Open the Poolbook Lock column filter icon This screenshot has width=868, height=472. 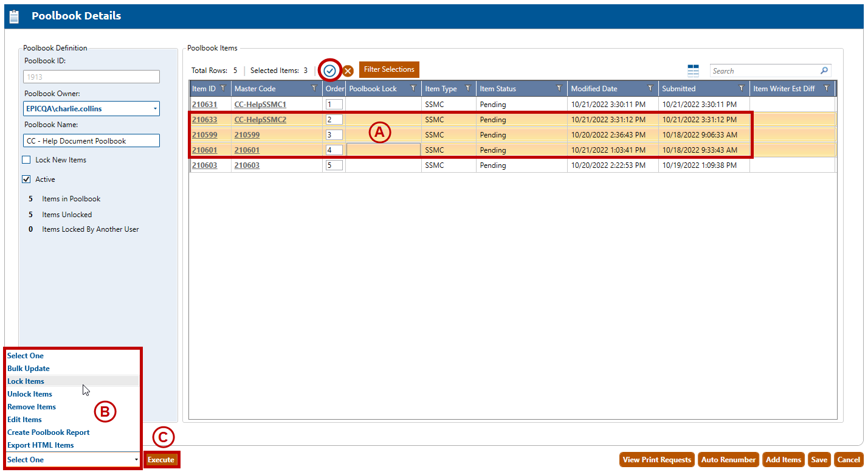[x=413, y=89]
